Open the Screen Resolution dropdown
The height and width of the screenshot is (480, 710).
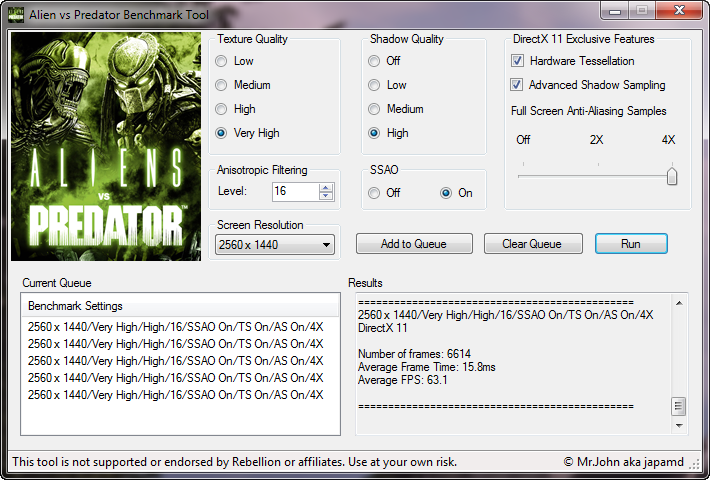[275, 245]
